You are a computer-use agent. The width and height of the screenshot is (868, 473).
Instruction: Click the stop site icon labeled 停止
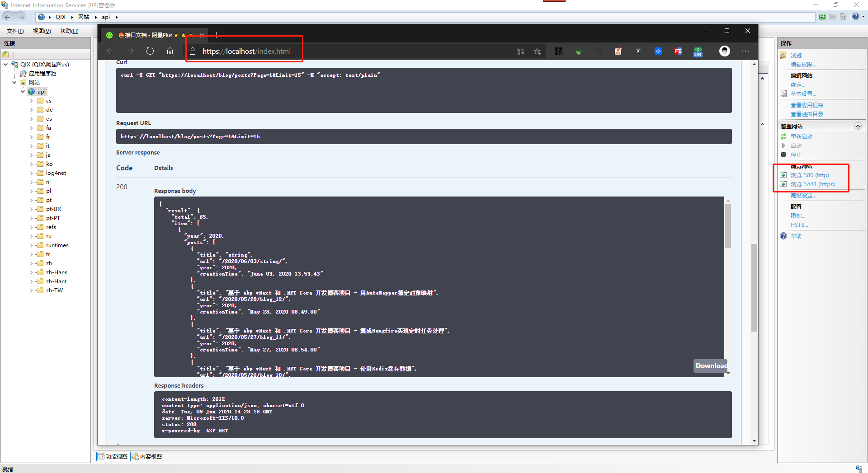[x=784, y=155]
